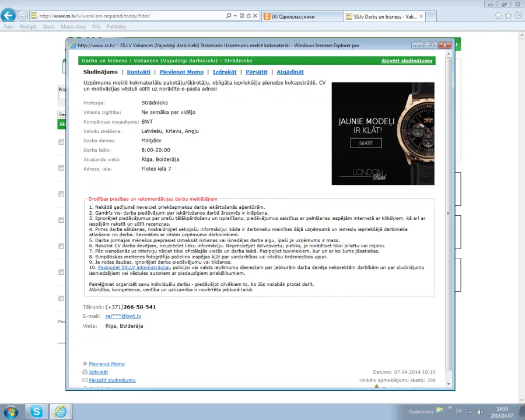
Task: Open Skype from the taskbar
Action: tap(36, 412)
